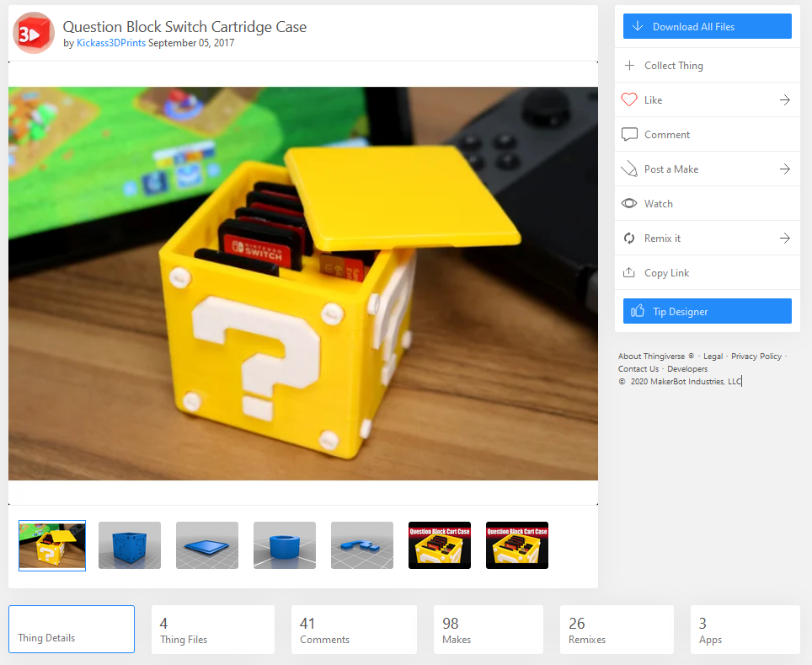Select the last Question Block Cart Case thumbnail
This screenshot has width=812, height=665.
pyautogui.click(x=517, y=545)
